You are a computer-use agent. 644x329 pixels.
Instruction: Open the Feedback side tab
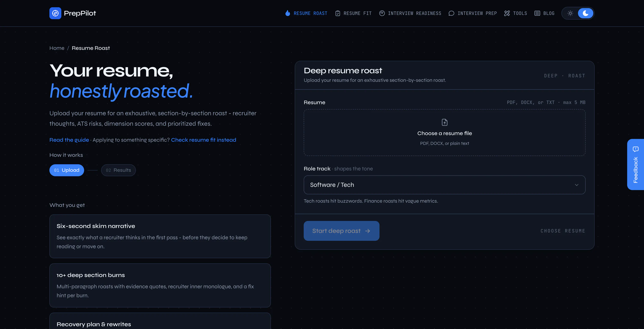[x=635, y=164]
